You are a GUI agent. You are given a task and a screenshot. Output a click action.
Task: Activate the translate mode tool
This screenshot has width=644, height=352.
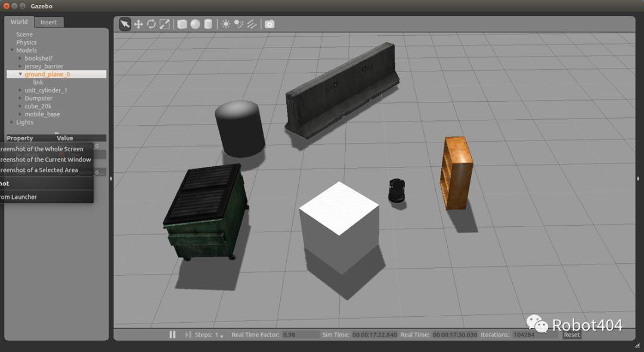click(138, 24)
